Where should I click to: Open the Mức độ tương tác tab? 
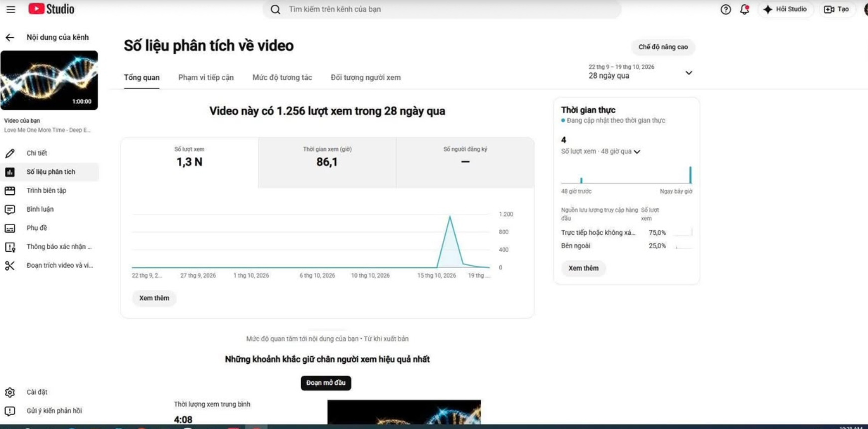tap(282, 78)
